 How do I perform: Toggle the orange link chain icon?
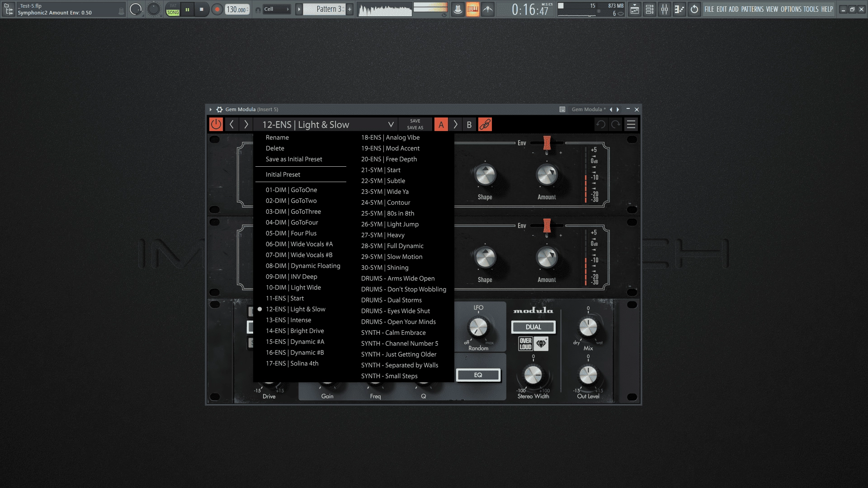point(485,124)
